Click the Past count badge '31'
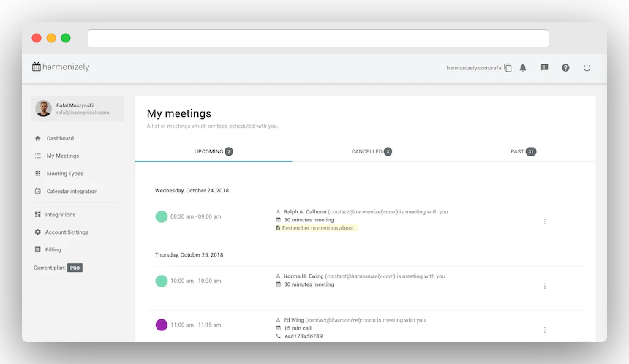The image size is (629, 364). 531,151
